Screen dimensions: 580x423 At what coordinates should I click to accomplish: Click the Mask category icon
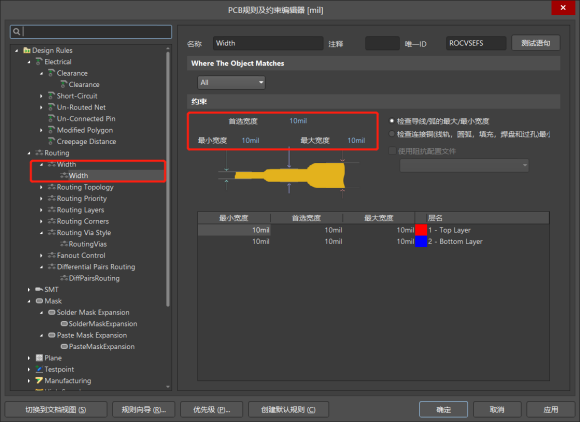(39, 301)
